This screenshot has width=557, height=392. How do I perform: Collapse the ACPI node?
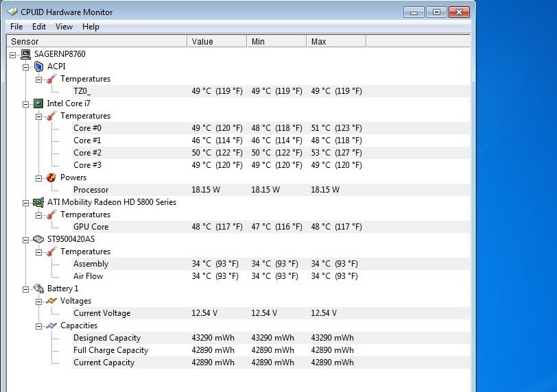point(25,67)
